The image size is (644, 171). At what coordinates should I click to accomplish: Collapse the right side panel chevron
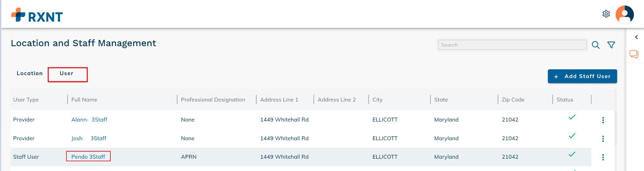636,37
